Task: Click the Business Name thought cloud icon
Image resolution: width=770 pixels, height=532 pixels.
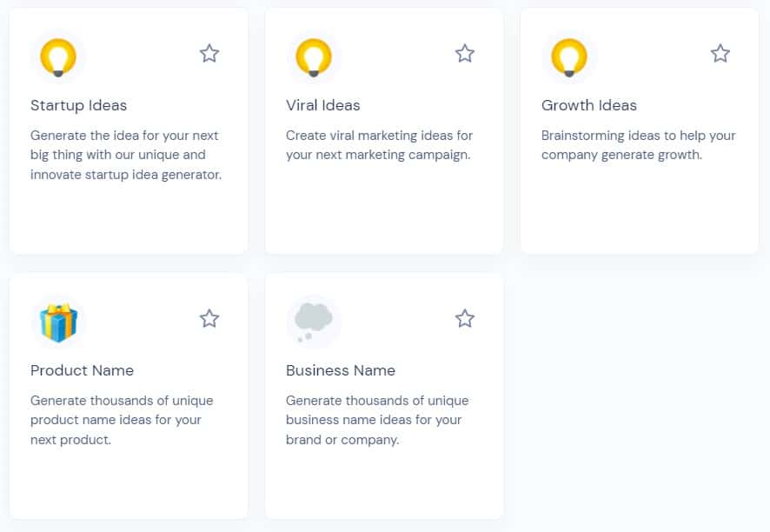Action: [x=313, y=322]
